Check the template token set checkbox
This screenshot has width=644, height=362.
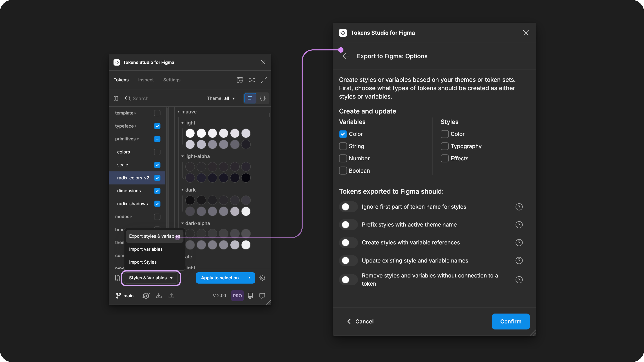pyautogui.click(x=157, y=113)
